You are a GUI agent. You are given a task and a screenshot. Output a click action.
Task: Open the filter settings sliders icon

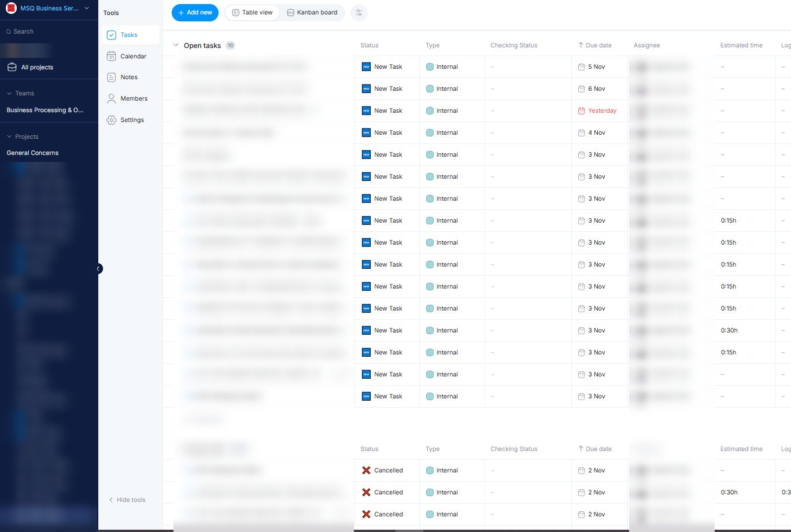359,13
